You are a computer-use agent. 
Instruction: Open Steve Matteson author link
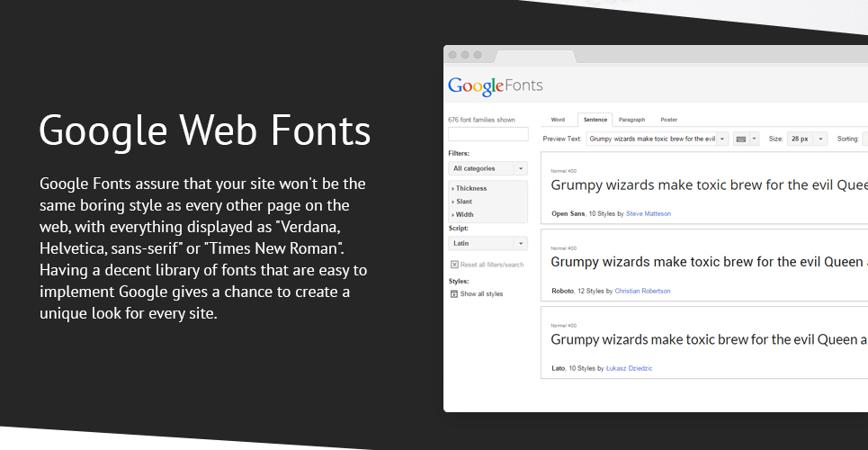(x=649, y=213)
